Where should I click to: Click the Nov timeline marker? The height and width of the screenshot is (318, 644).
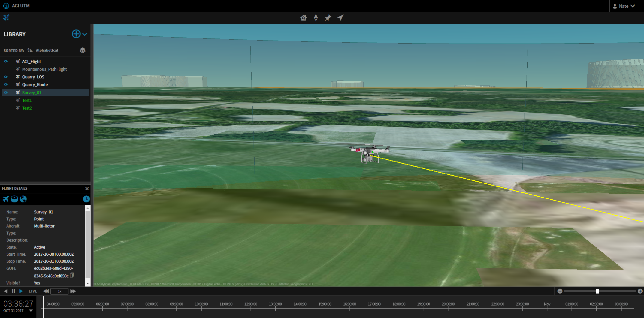point(547,304)
